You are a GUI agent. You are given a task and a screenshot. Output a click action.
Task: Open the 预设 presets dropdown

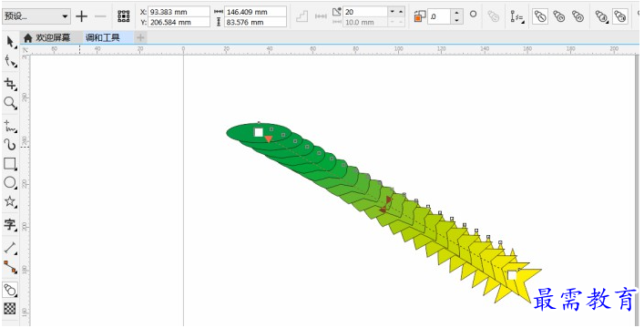pos(36,16)
